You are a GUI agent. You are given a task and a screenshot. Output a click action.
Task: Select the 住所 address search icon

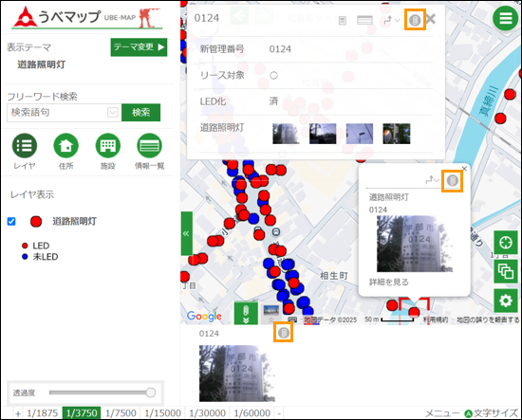65,145
